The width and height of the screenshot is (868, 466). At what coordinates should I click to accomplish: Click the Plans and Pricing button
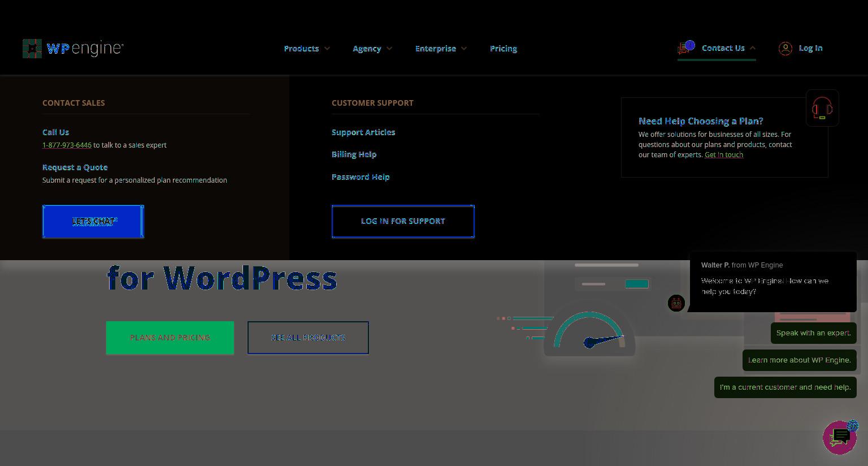[x=170, y=338]
